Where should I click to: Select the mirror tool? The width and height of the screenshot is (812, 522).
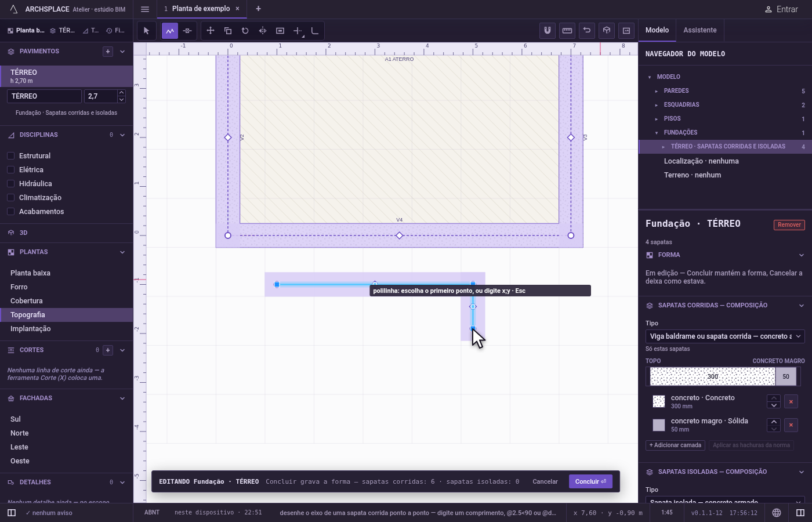(x=263, y=31)
